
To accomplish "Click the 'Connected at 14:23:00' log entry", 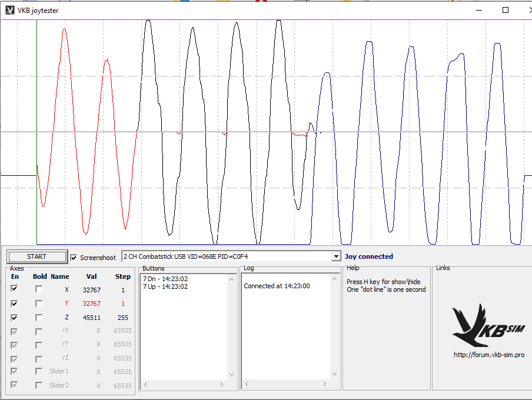I will point(277,286).
